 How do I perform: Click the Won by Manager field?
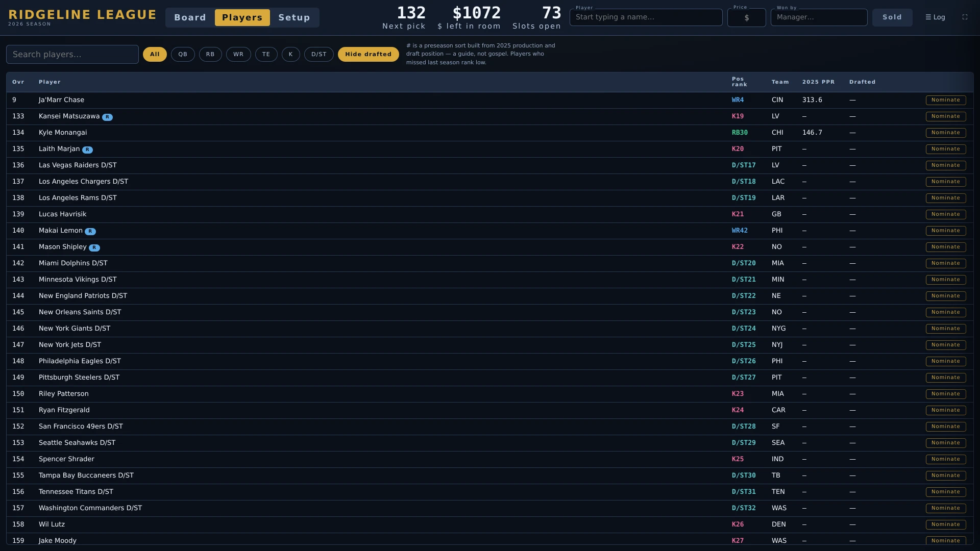(819, 17)
